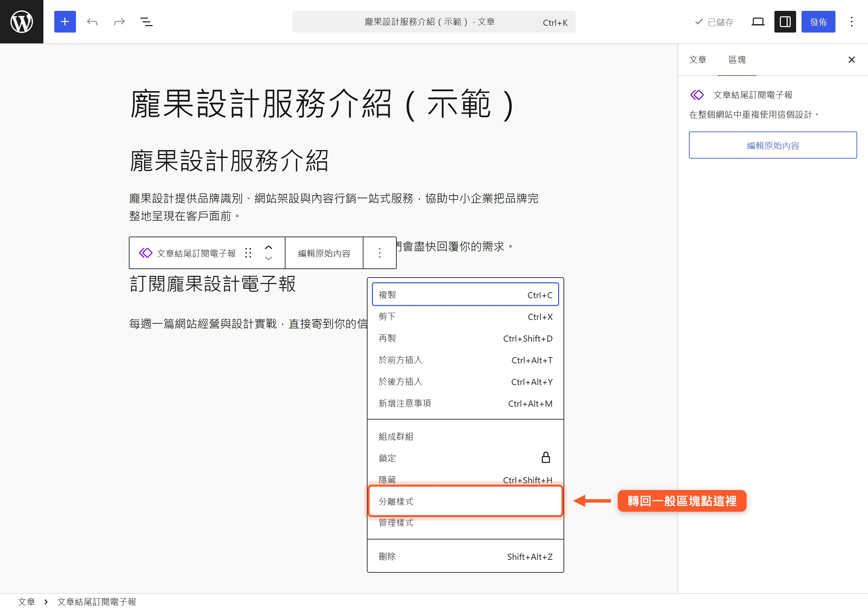
Task: Click 編輯原始內容 in the block toolbar
Action: pos(324,253)
